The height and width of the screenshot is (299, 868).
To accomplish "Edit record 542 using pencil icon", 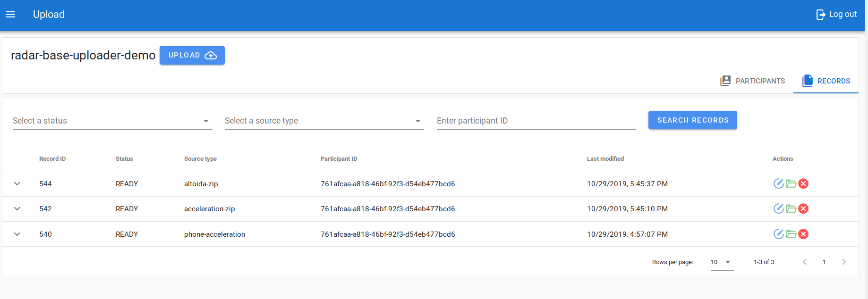I will [778, 208].
